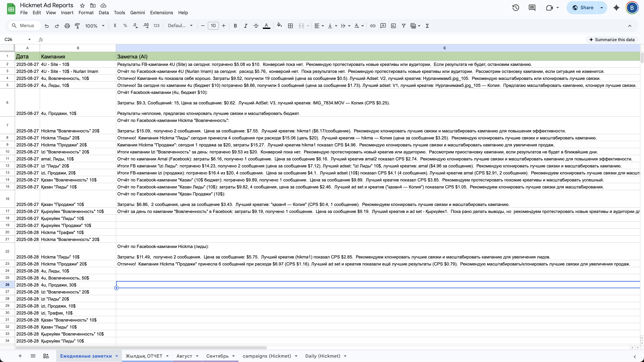Select column B header

click(78, 48)
